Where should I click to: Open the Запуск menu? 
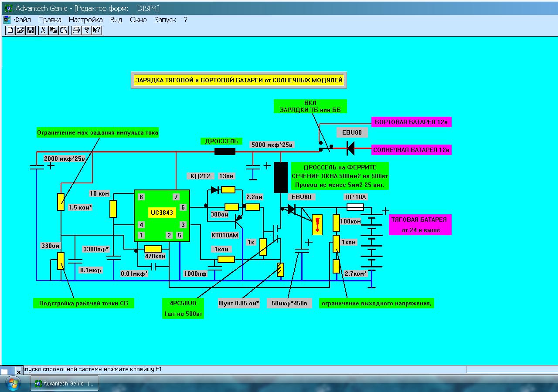coord(165,20)
